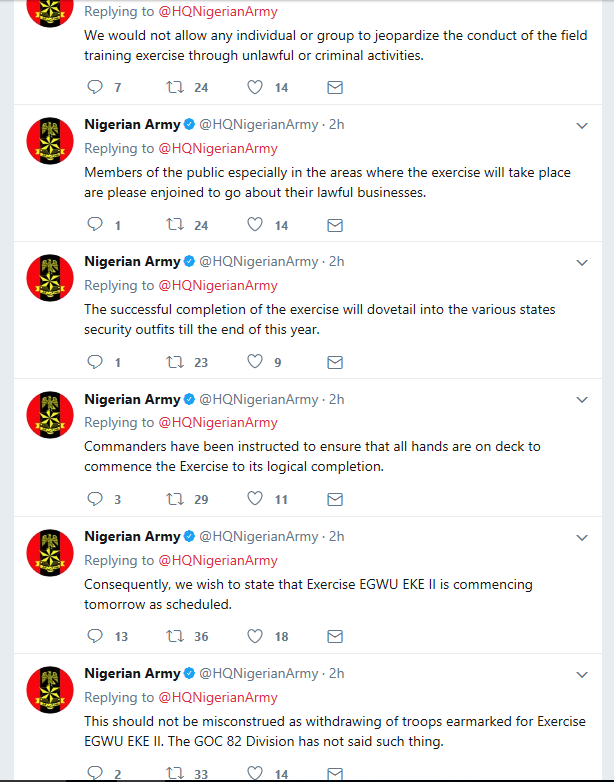Click the avatar beside the 'GOC 82 Division' tweet
614x782 pixels.
[49, 691]
